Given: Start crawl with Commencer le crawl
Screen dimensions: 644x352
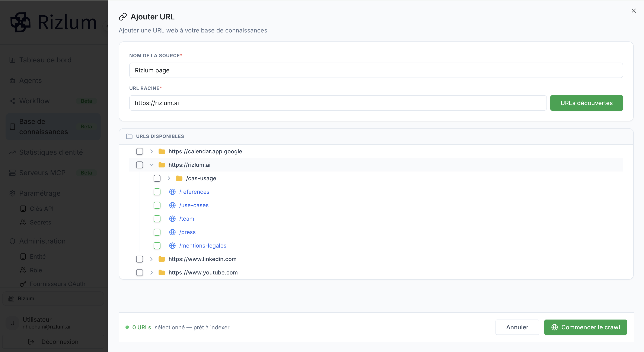Looking at the screenshot, I should pyautogui.click(x=586, y=327).
